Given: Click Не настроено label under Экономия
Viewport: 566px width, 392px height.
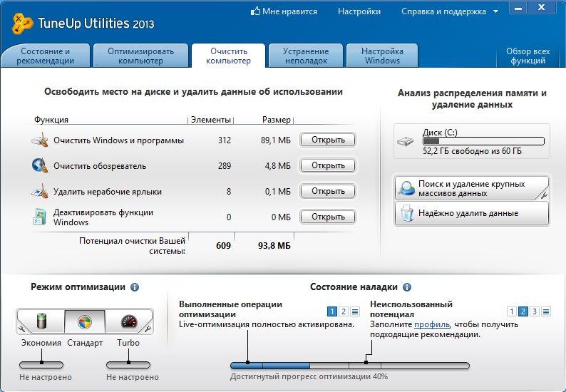Looking at the screenshot, I should (x=46, y=377).
